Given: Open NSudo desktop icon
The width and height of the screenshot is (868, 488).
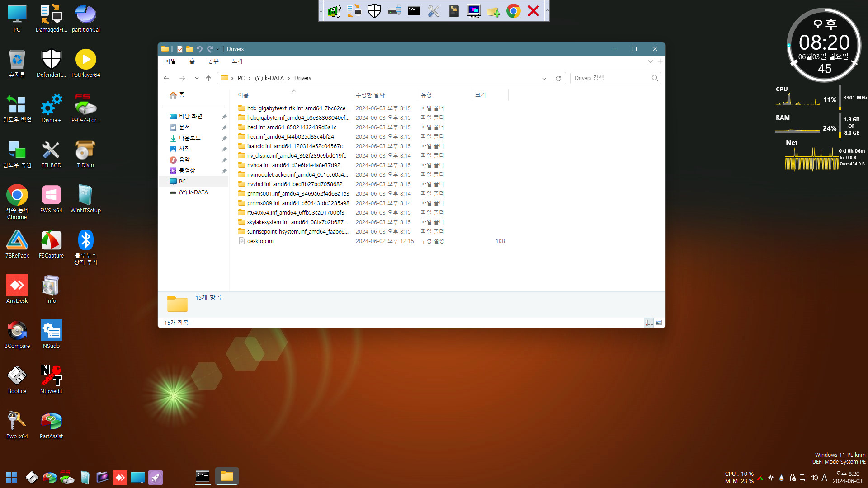Looking at the screenshot, I should pos(51,334).
